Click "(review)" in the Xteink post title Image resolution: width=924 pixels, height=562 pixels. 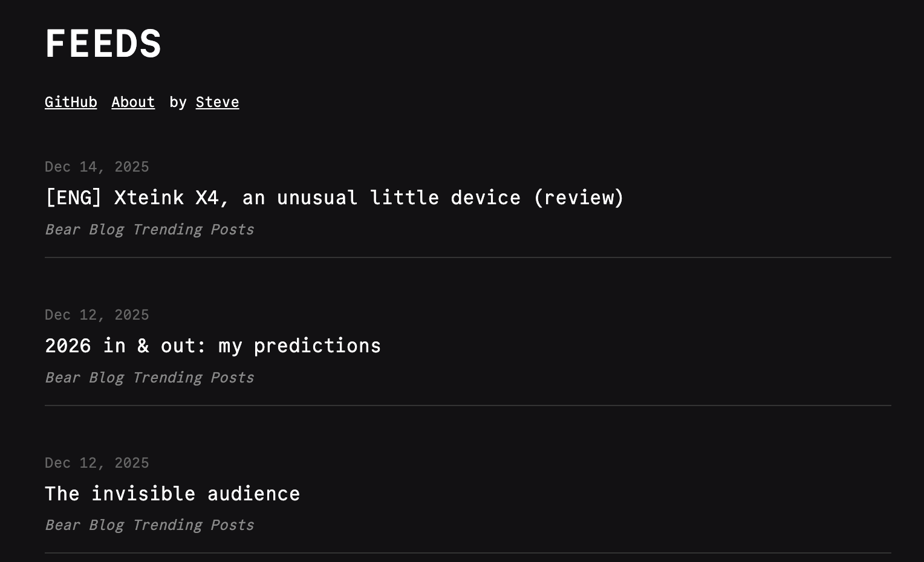coord(578,198)
